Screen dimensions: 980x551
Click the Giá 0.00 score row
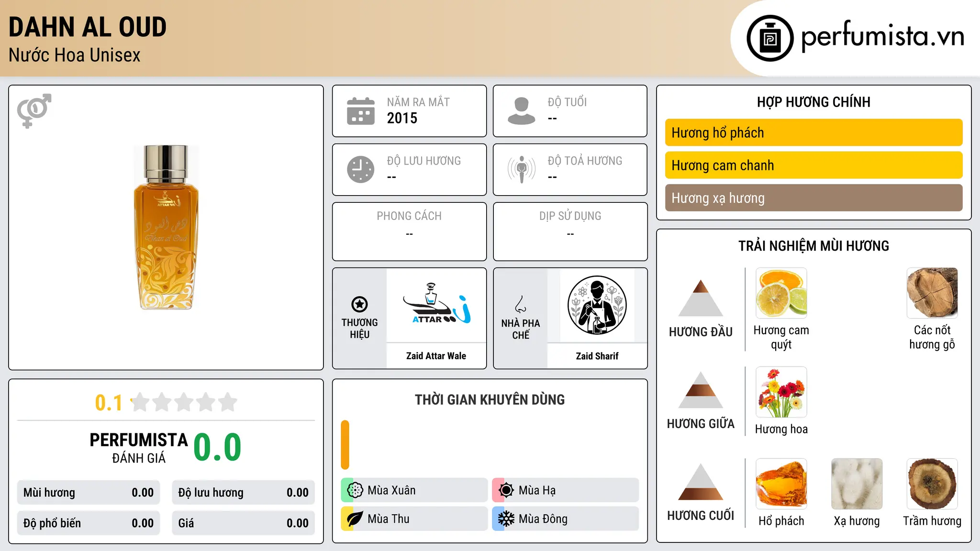(244, 523)
